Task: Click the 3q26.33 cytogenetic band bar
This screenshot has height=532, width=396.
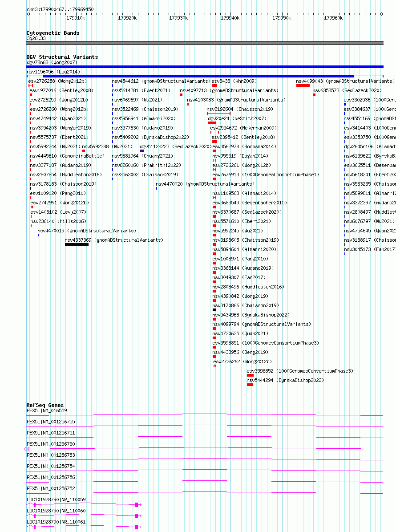Action: coord(205,43)
